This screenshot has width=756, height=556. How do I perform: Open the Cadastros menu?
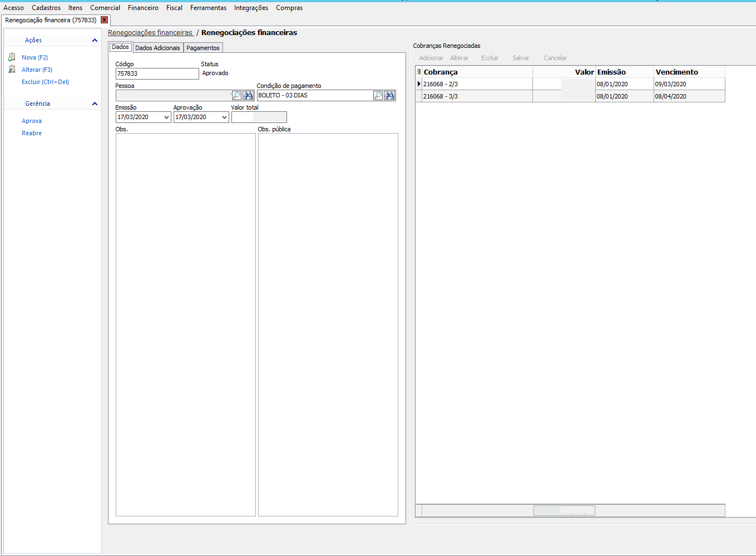pyautogui.click(x=46, y=8)
